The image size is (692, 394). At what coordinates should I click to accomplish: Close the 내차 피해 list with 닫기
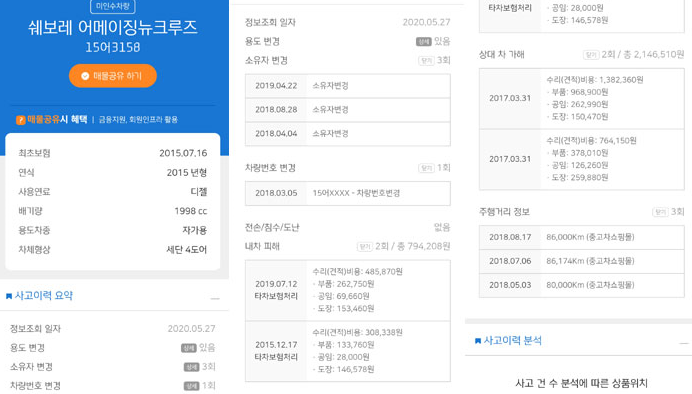tap(365, 247)
